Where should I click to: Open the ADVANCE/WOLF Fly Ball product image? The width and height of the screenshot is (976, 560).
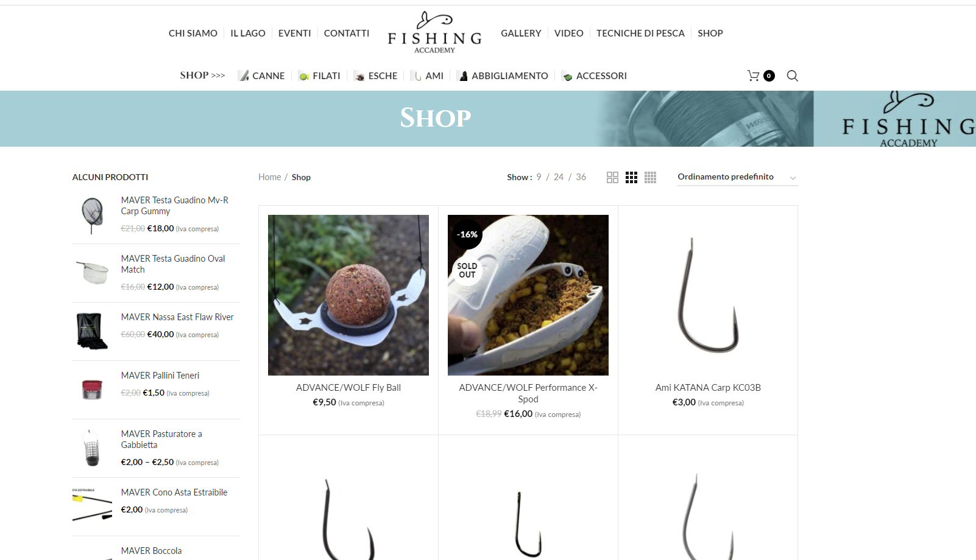point(348,295)
